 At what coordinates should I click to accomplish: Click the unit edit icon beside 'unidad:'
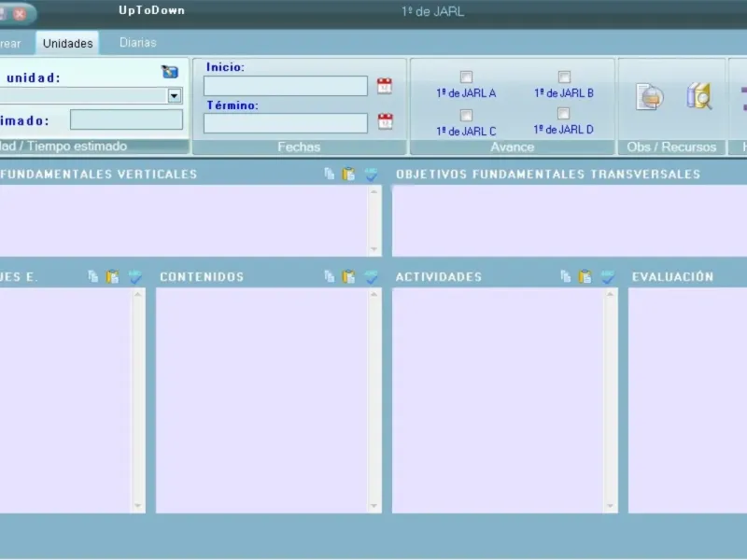(x=170, y=72)
